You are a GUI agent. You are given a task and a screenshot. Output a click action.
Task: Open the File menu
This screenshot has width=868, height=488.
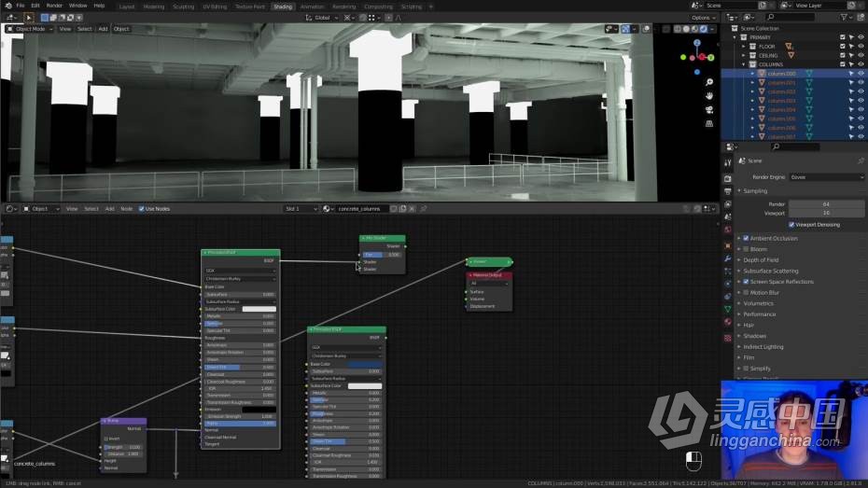coord(21,6)
